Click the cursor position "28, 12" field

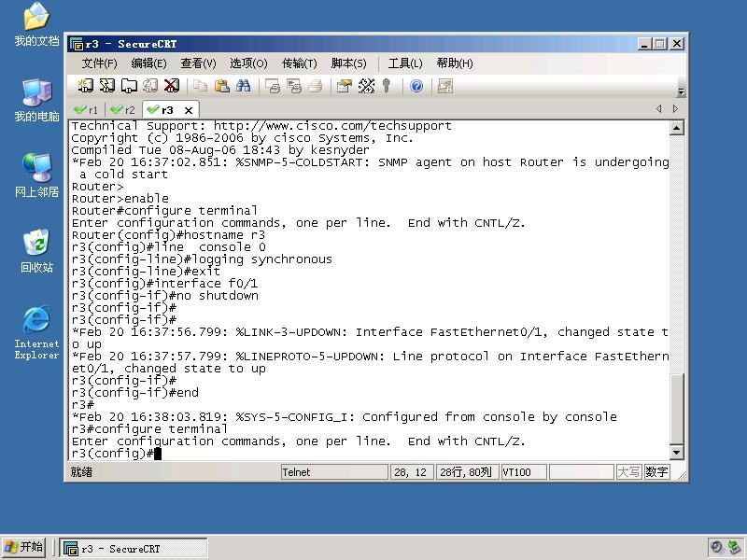412,472
